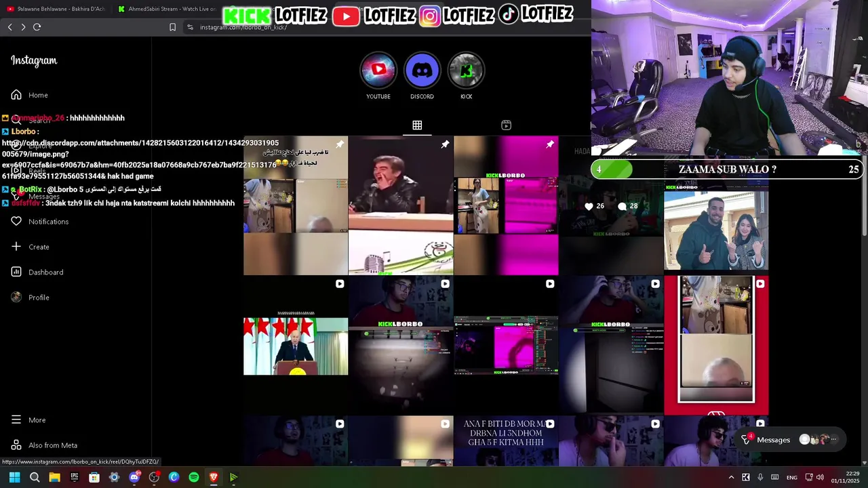Switch ENG input language indicator
This screenshot has width=868, height=488.
(792, 477)
